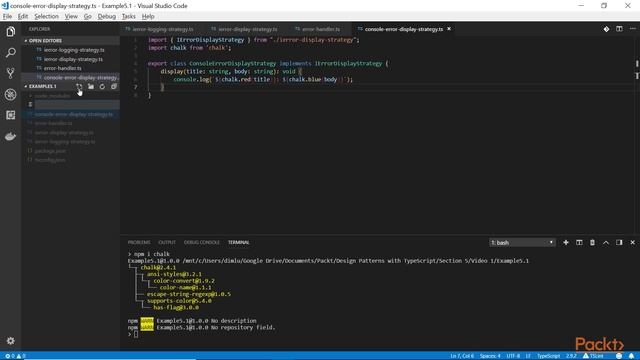Screen dimensions: 640x360
Task: Open the Debug menu
Action: click(x=107, y=16)
